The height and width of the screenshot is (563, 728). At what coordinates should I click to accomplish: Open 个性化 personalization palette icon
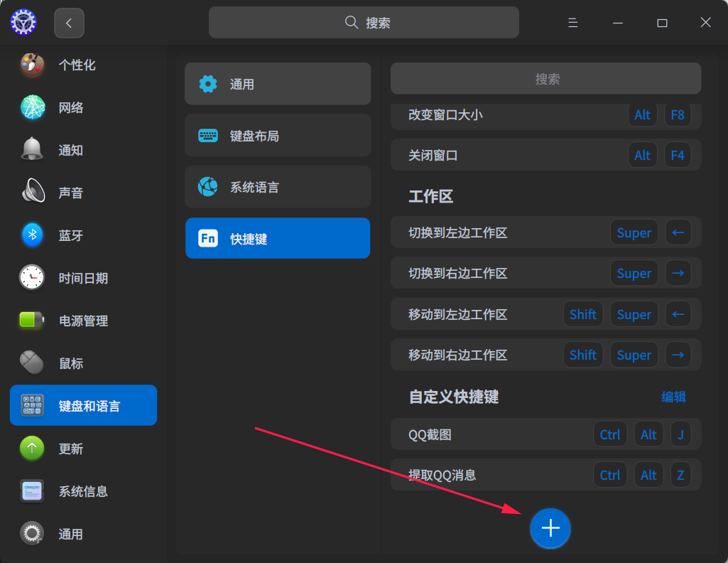point(32,65)
